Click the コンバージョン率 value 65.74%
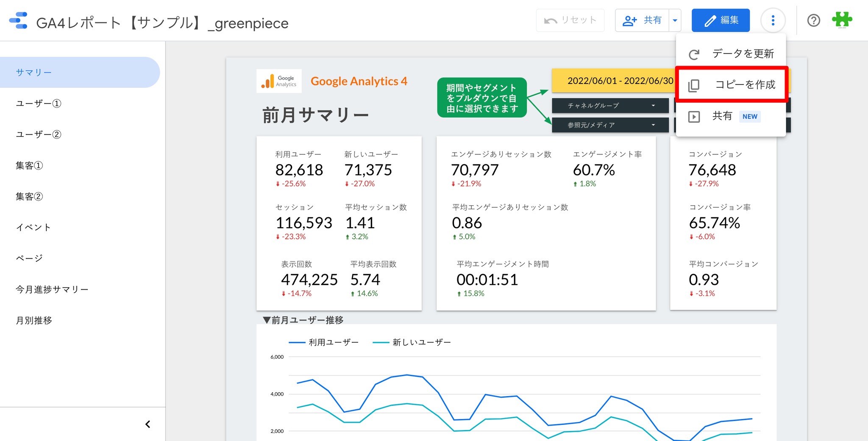 [x=715, y=223]
